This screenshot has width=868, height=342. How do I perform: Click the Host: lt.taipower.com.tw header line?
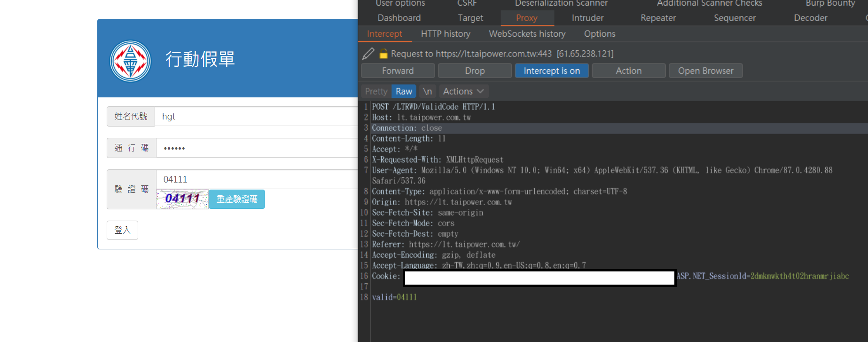click(421, 117)
